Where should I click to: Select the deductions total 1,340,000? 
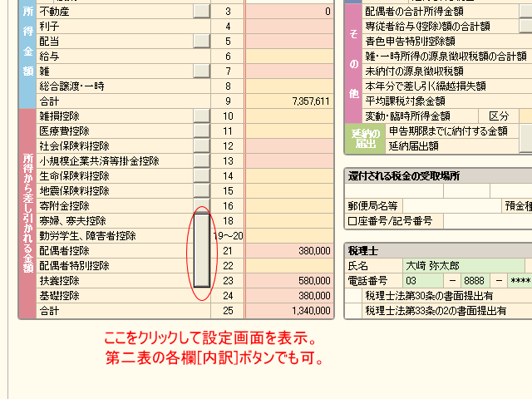point(289,310)
